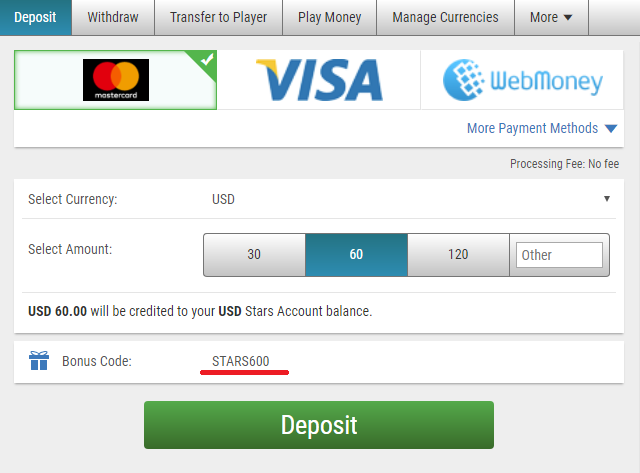The image size is (640, 473).
Task: Open the Manage Currencies tab
Action: click(x=445, y=18)
